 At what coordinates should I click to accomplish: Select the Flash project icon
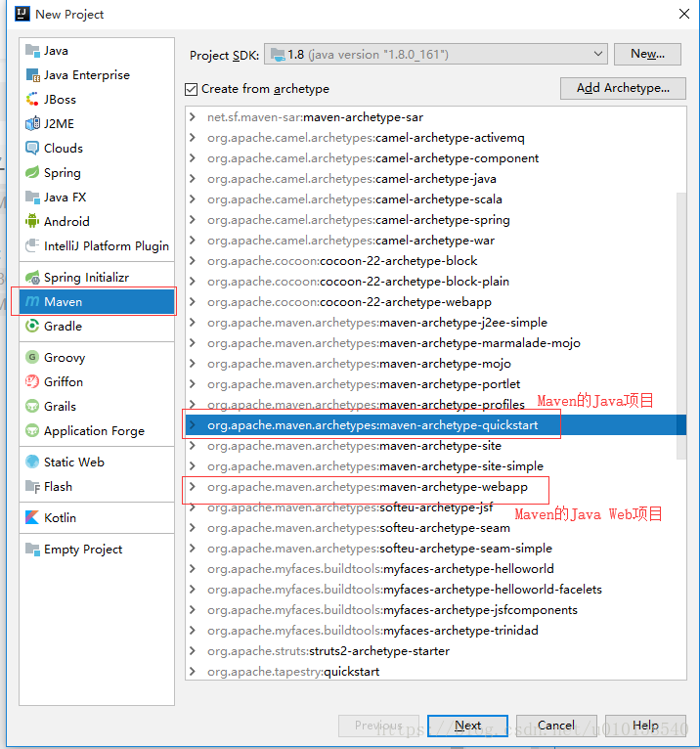pyautogui.click(x=32, y=486)
